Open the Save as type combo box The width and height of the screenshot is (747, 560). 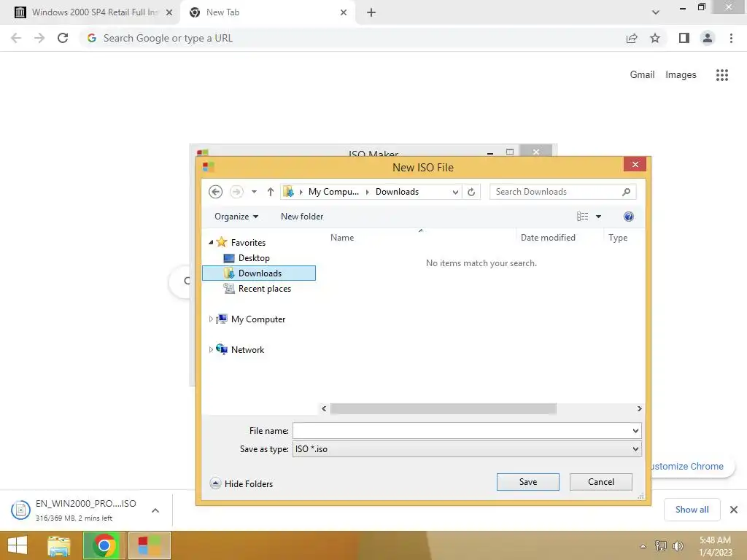[467, 448]
